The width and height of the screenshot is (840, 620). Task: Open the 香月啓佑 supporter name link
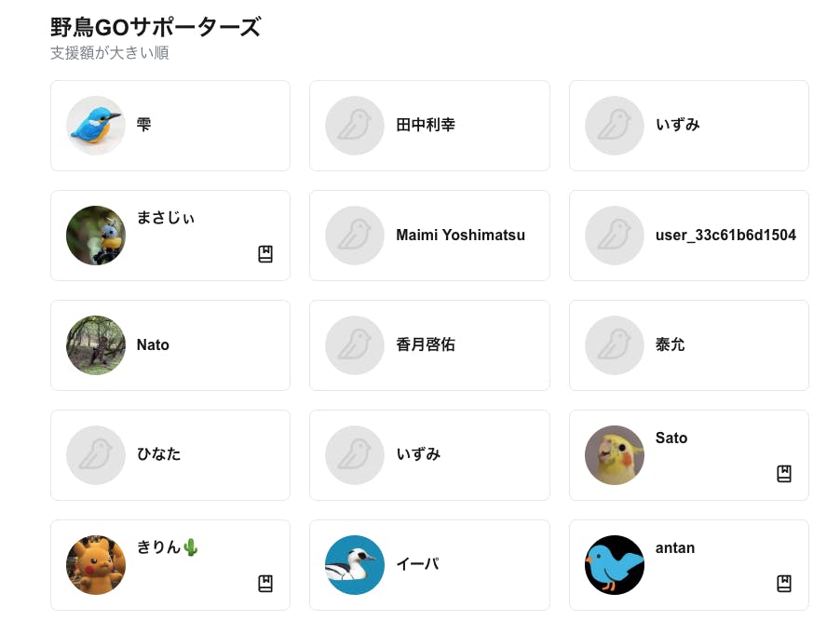tap(426, 344)
